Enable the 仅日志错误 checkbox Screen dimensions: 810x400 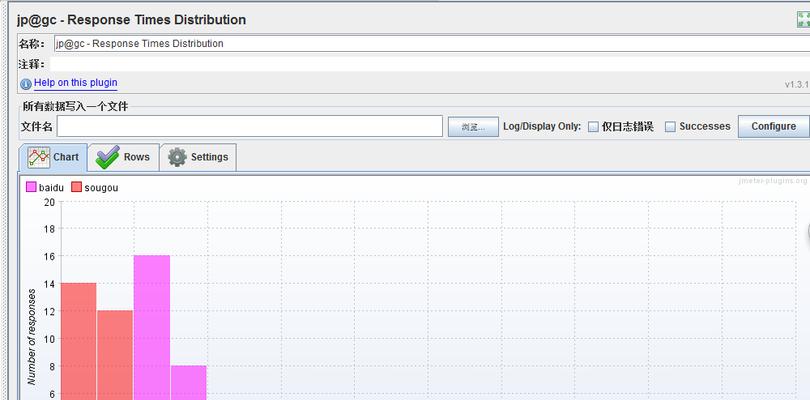point(594,127)
